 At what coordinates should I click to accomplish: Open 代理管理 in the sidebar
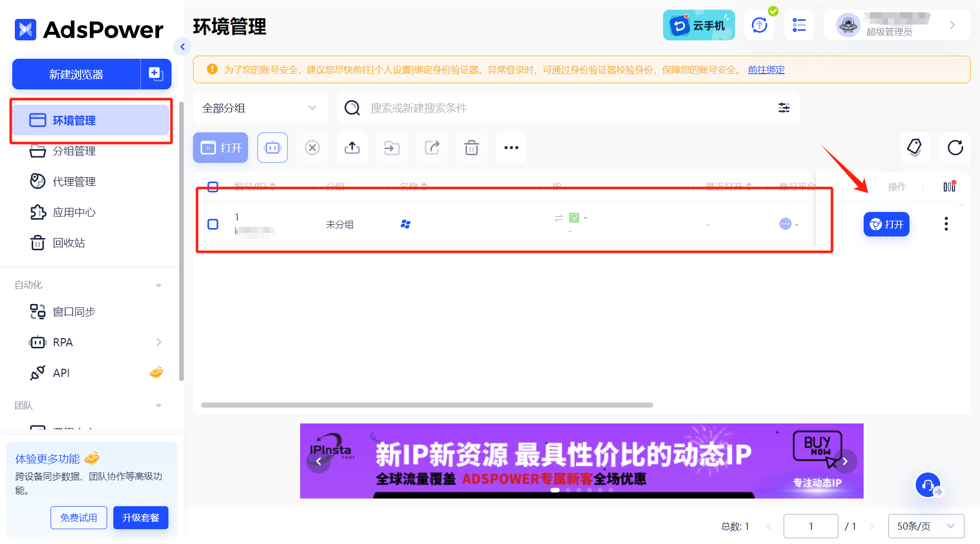pyautogui.click(x=74, y=182)
